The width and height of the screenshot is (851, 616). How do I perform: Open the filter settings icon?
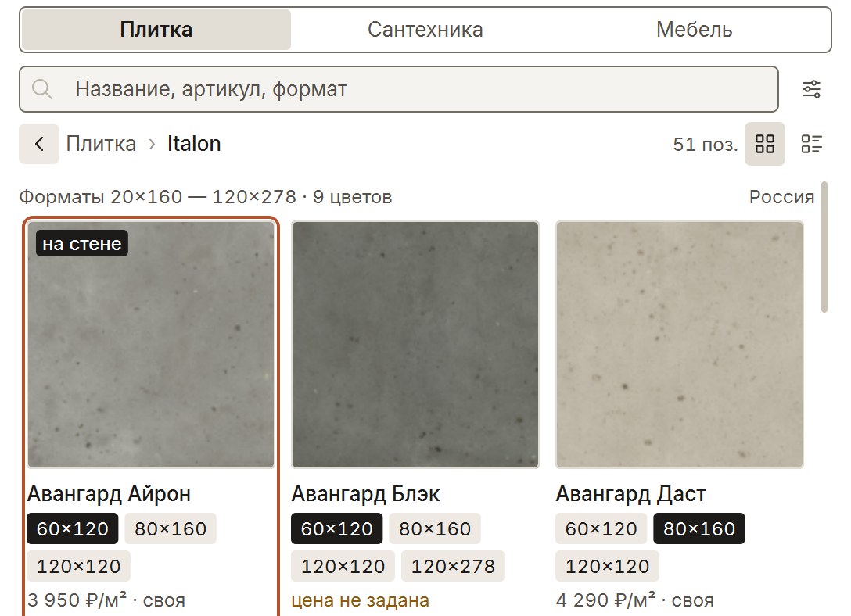[811, 89]
